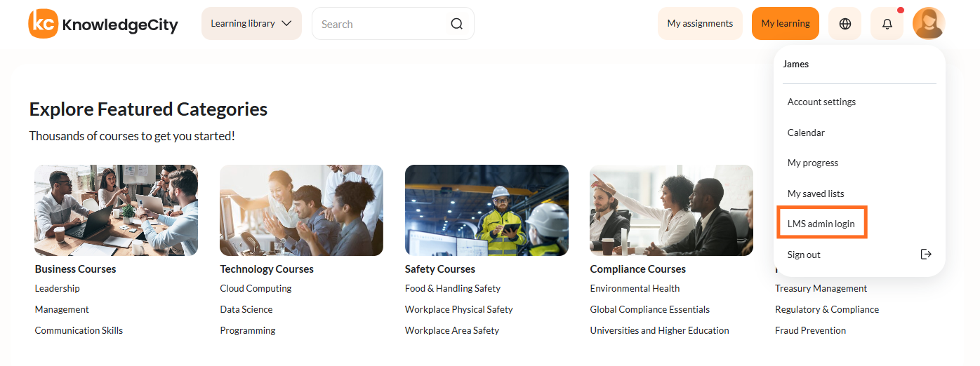Open Regulatory & Compliance link
The width and height of the screenshot is (980, 366).
827,309
